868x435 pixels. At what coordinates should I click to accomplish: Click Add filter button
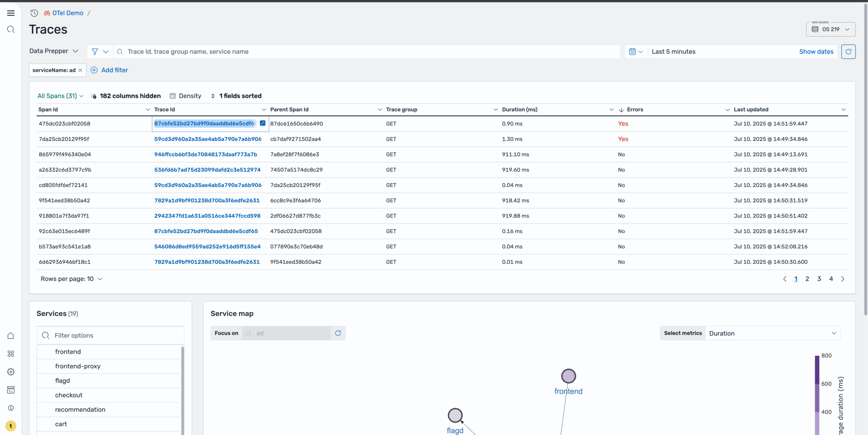point(110,70)
